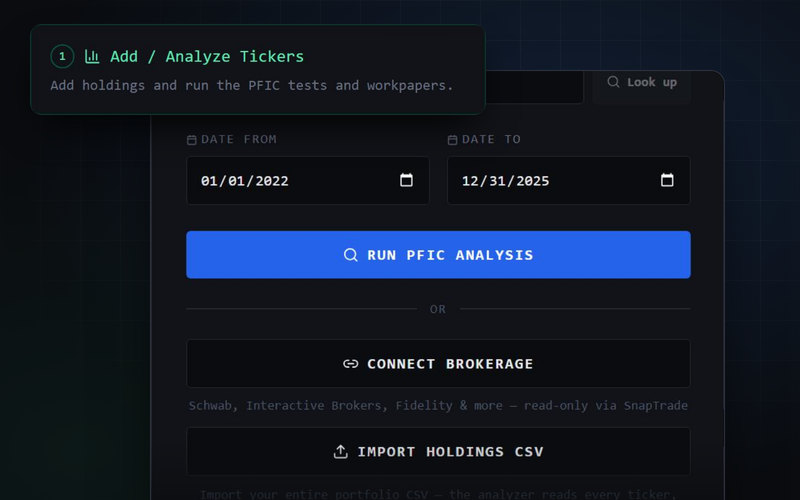Run the PFIC analysis
The image size is (800, 500).
click(x=438, y=255)
